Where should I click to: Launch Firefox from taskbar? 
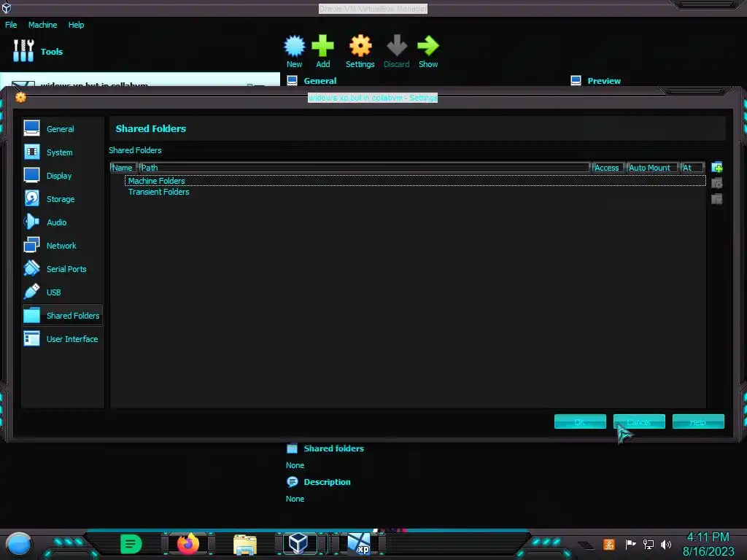[x=188, y=544]
